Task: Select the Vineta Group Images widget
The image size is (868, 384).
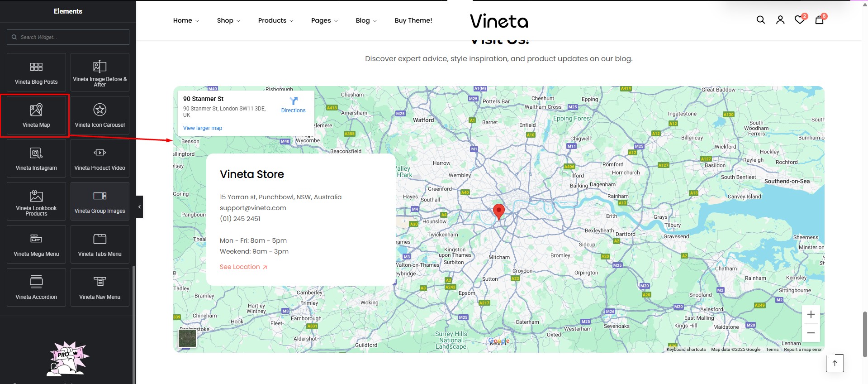Action: pyautogui.click(x=100, y=201)
